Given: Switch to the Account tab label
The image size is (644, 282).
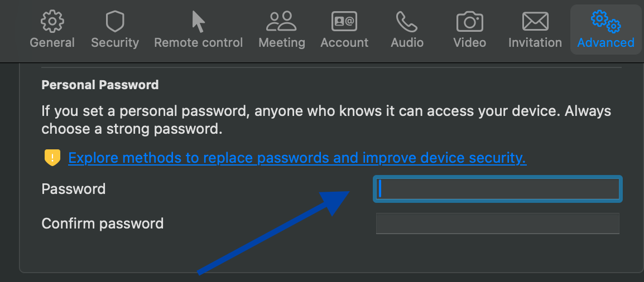Looking at the screenshot, I should [x=344, y=42].
